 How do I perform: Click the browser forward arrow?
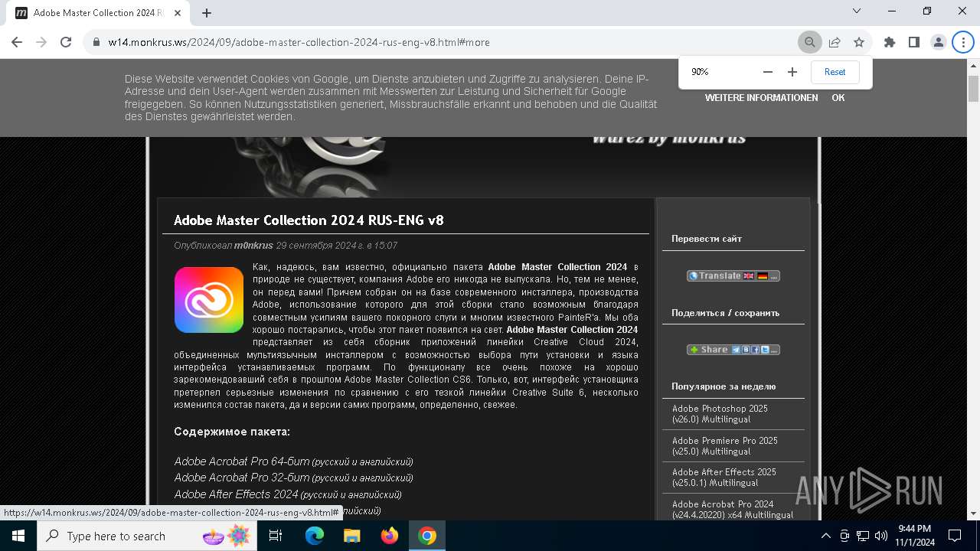point(41,42)
